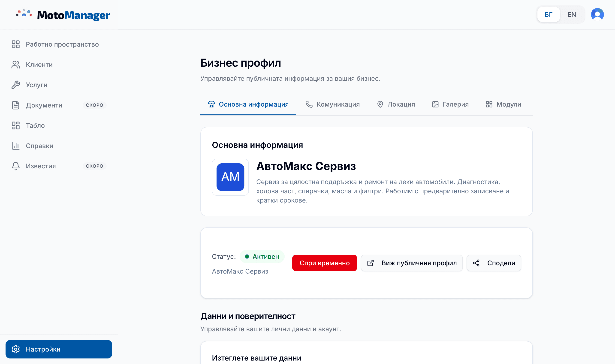Click the АвтоМакс Сервиз business name heading
The width and height of the screenshot is (615, 364).
(x=306, y=166)
